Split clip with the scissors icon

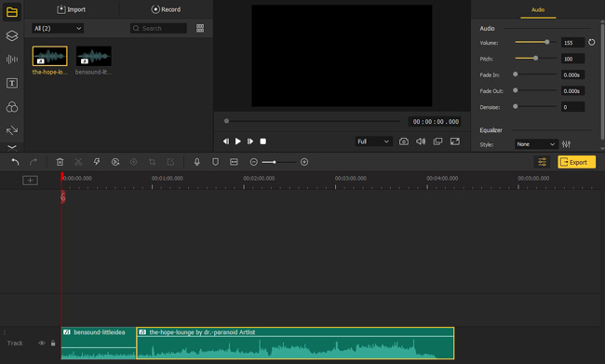coord(78,162)
